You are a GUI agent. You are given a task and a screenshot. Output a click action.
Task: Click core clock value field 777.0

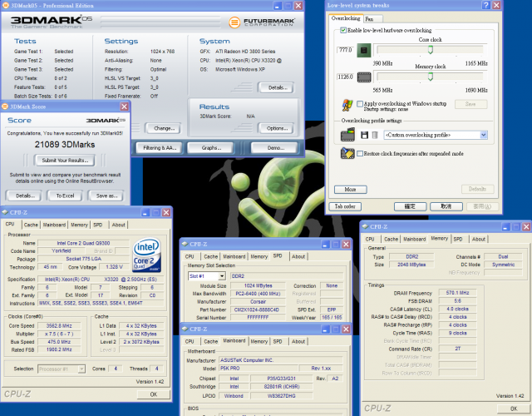click(x=346, y=50)
